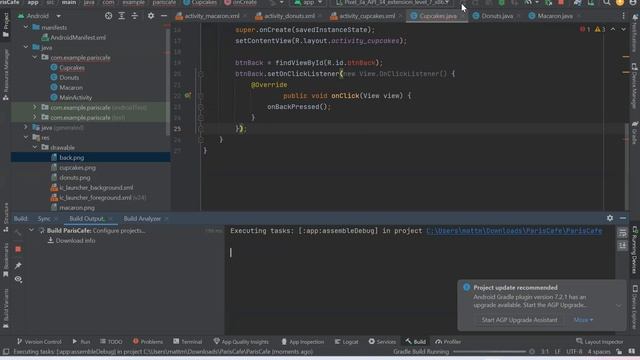This screenshot has height=360, width=640.
Task: Click the red stop button in top toolbar
Action: pyautogui.click(x=561, y=3)
